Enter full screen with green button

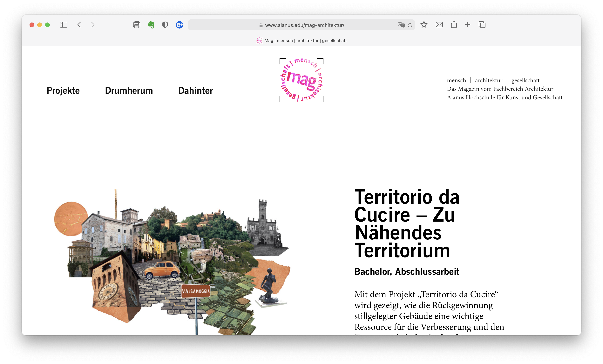tap(47, 25)
